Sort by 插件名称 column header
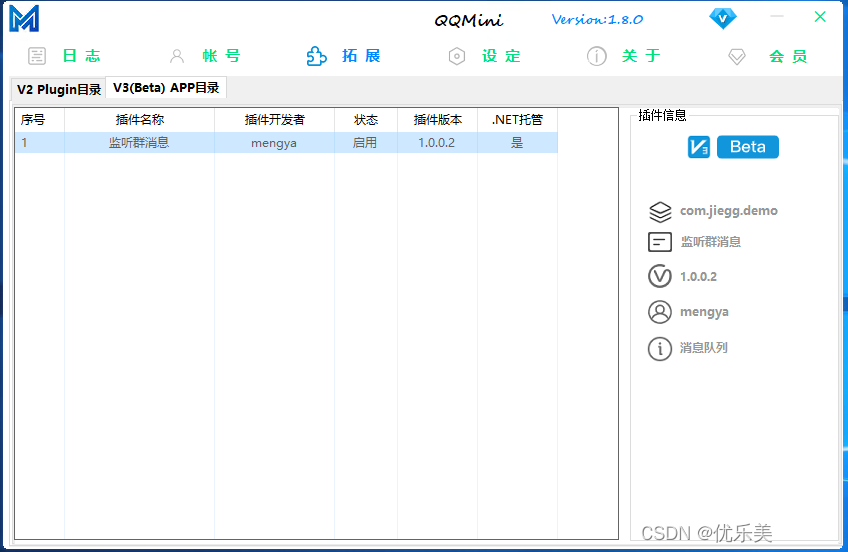 140,120
